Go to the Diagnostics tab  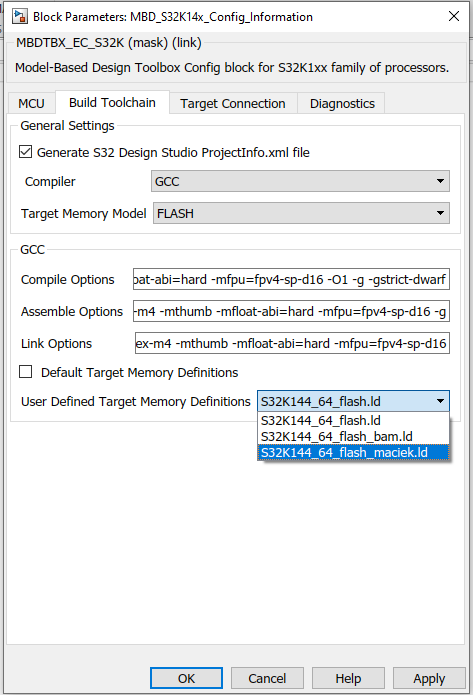(x=342, y=103)
